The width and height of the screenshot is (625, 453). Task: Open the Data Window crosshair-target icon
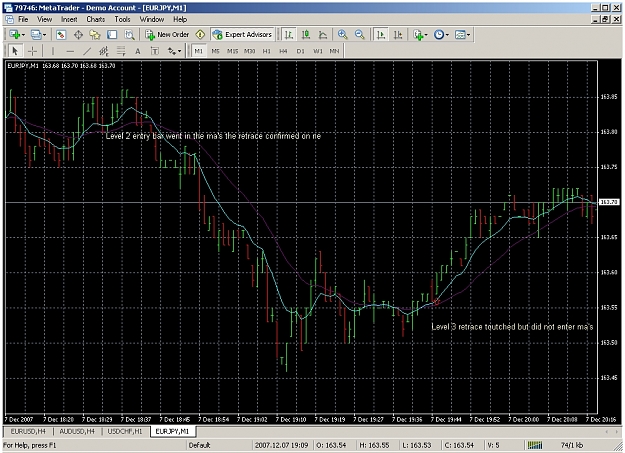78,35
